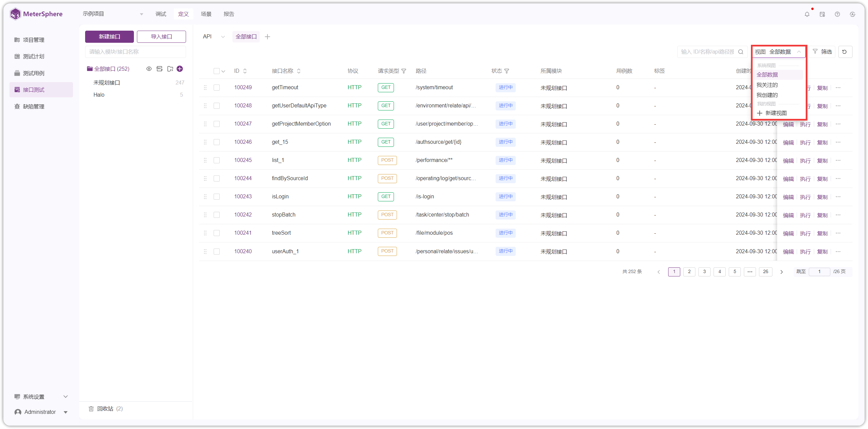Screen dimensions: 868x429
Task: Check the isLogin row checkbox
Action: pos(217,197)
